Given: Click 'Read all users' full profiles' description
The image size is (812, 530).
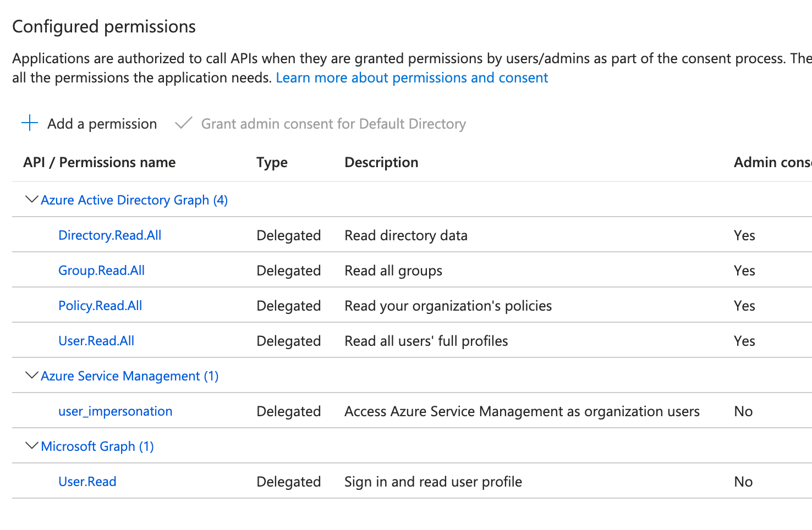Looking at the screenshot, I should tap(426, 341).
